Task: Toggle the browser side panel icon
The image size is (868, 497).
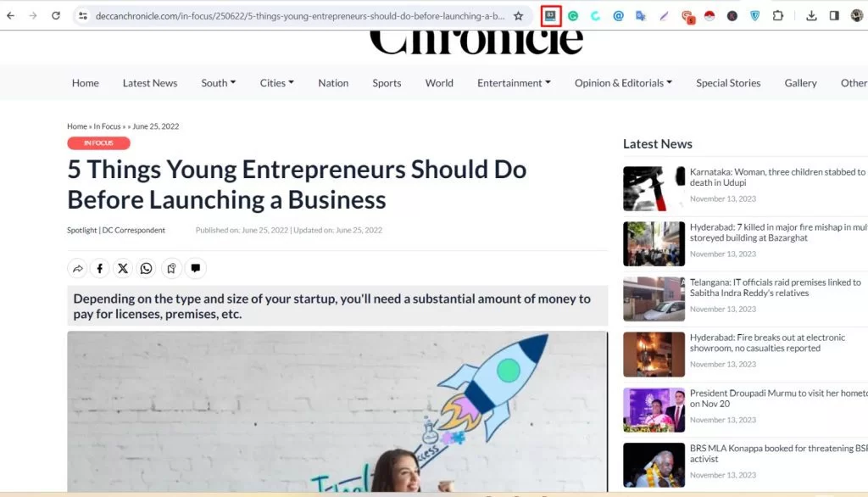Action: coord(834,15)
